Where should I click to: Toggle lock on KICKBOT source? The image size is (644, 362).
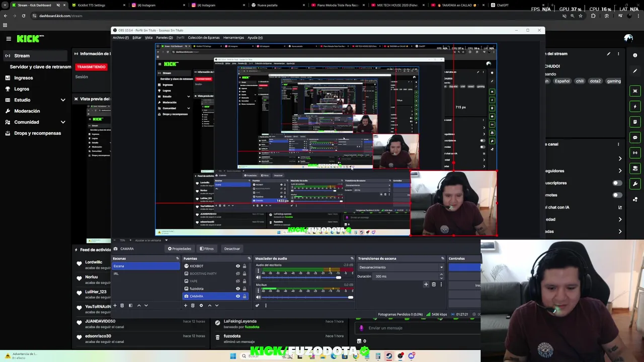(245, 266)
